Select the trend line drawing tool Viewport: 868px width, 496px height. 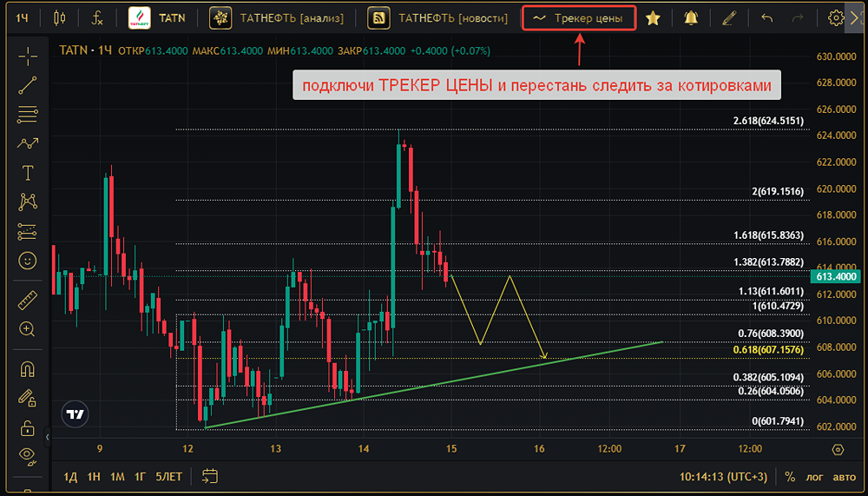[x=27, y=85]
